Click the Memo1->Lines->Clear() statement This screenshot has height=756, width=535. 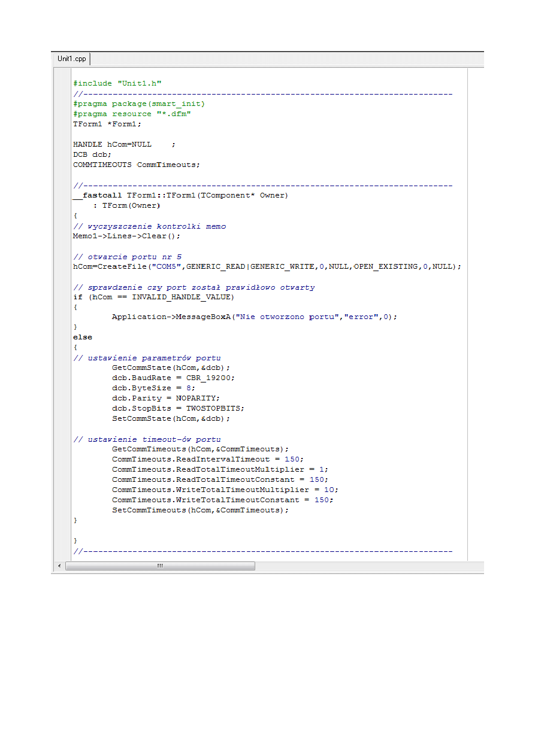tap(126, 236)
